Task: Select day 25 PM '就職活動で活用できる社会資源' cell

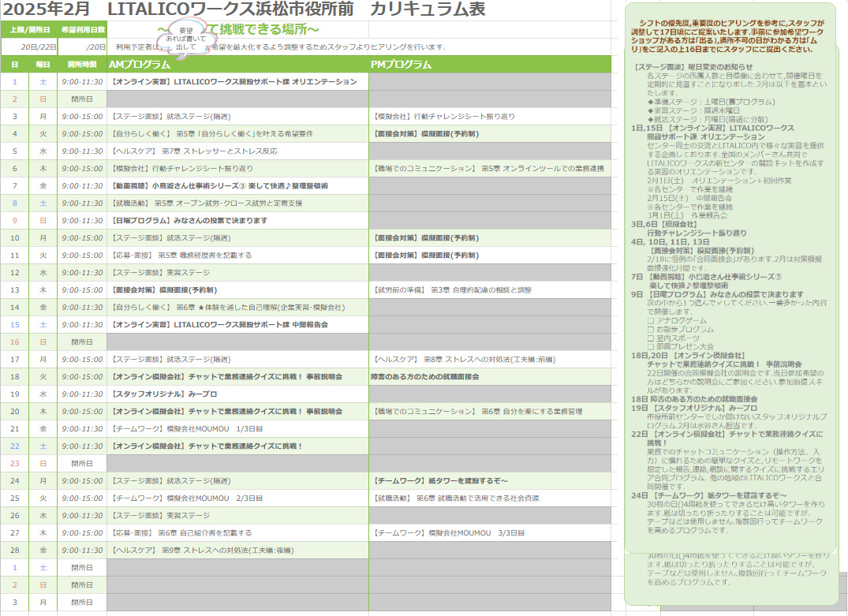Action: [490, 498]
